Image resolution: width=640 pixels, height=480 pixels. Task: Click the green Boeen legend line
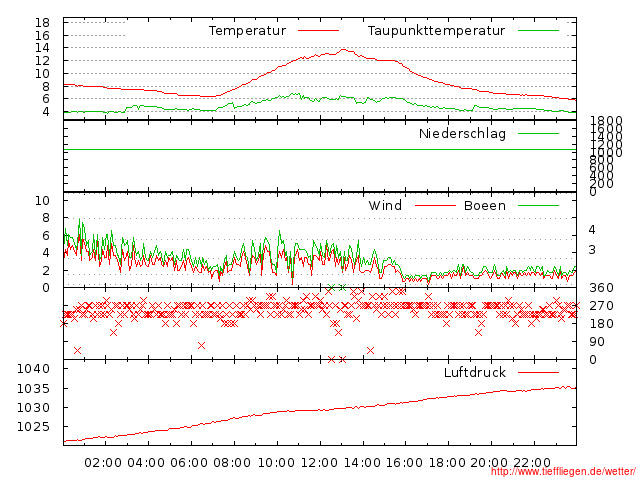(538, 205)
